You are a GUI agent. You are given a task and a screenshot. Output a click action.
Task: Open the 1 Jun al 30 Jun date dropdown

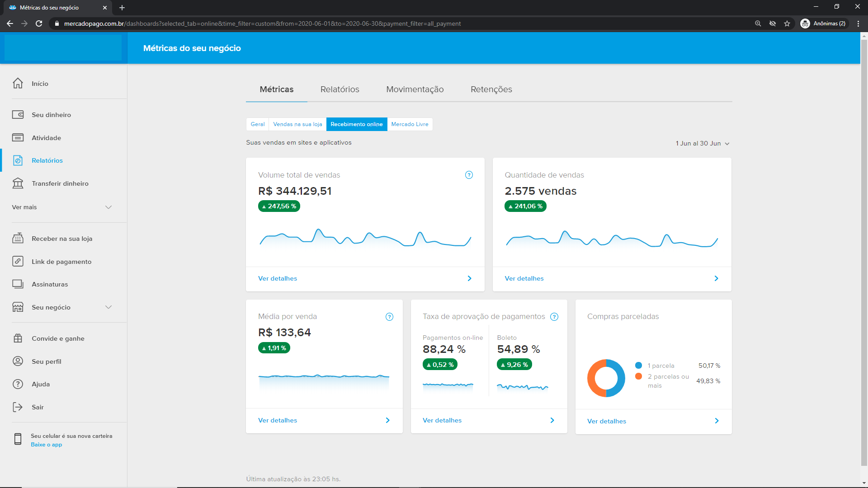coord(703,143)
